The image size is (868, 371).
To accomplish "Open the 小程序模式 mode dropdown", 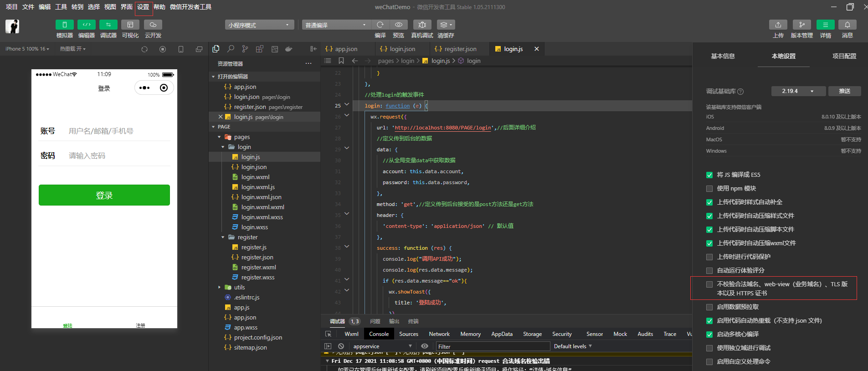I will 259,25.
